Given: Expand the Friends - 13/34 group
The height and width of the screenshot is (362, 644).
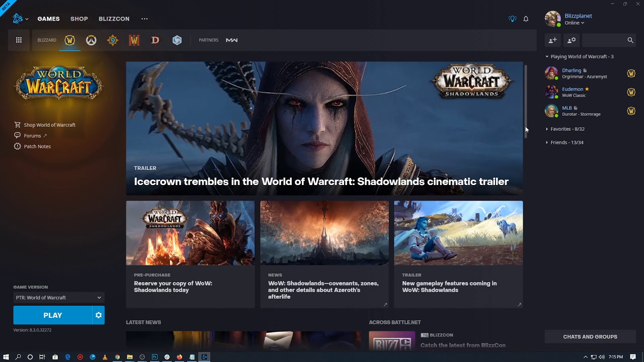Looking at the screenshot, I should [x=565, y=142].
